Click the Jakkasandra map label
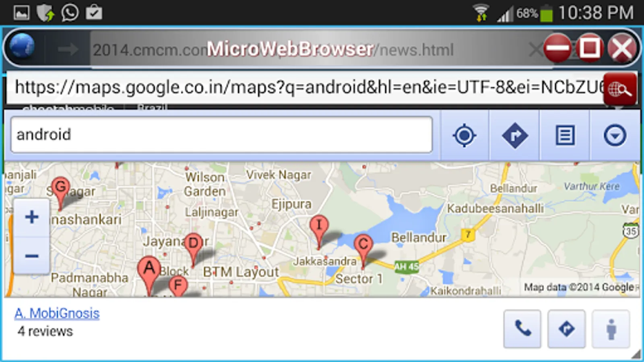Image resolution: width=644 pixels, height=362 pixels. 325,261
